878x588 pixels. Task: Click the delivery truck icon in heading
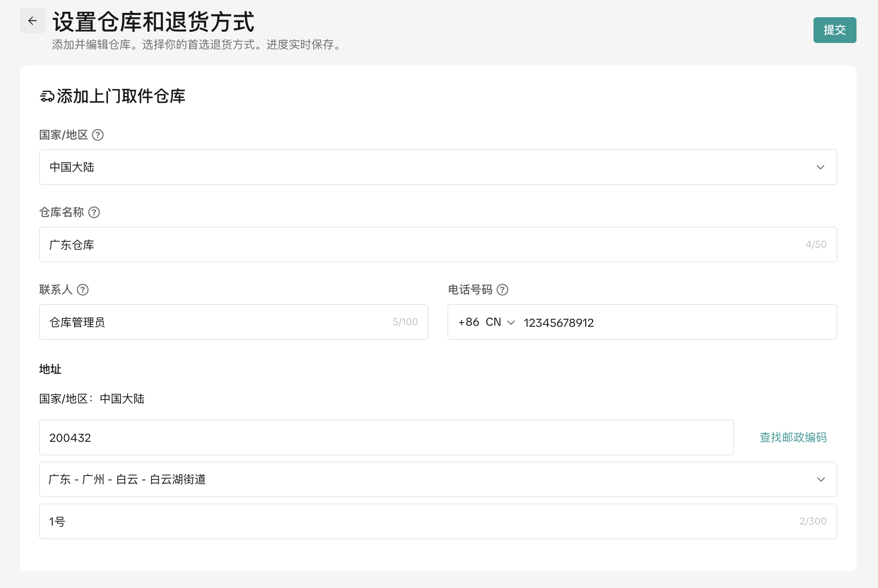(x=47, y=97)
